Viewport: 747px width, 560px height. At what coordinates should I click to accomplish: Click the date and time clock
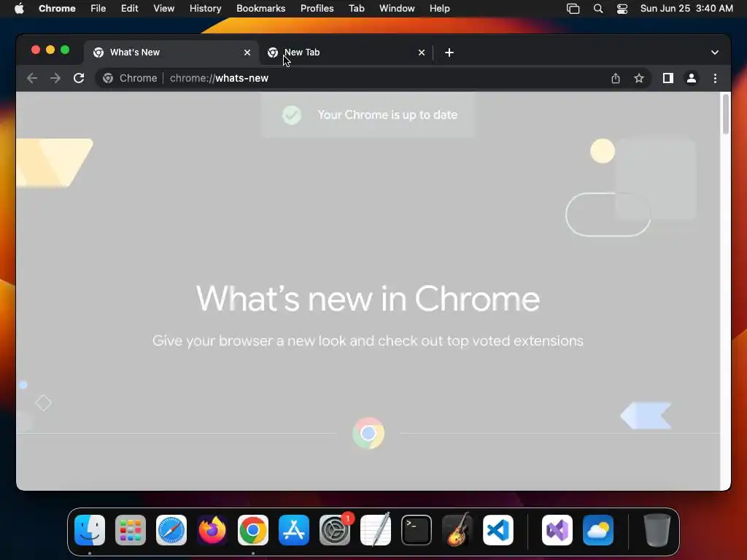(686, 9)
